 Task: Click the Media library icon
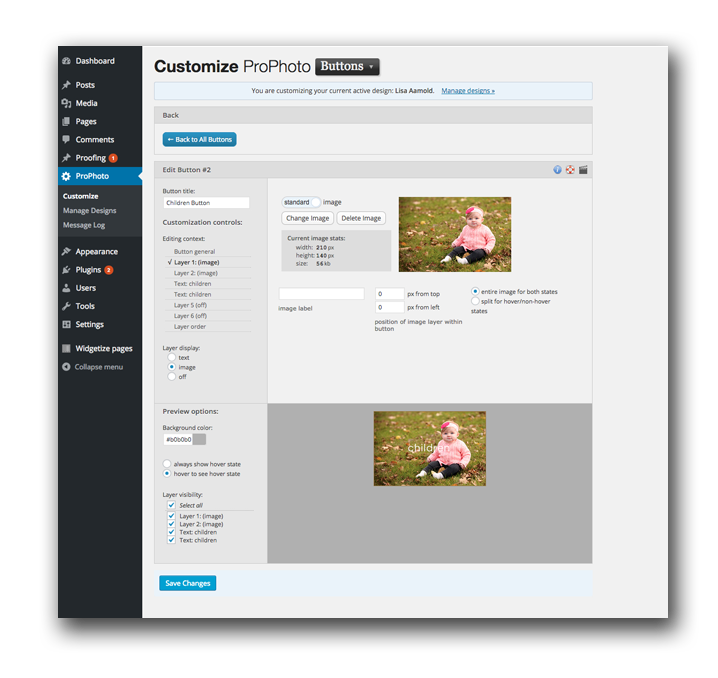[66, 103]
